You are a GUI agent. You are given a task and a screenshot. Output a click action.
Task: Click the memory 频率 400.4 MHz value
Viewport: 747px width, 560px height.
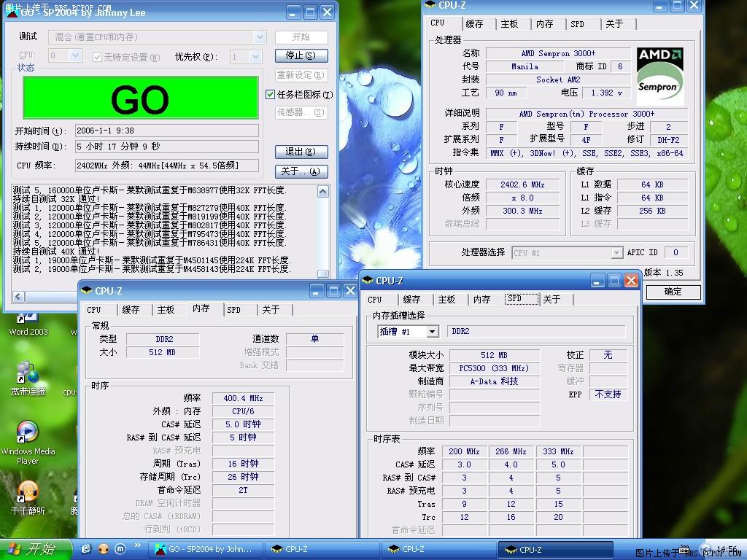pyautogui.click(x=244, y=398)
